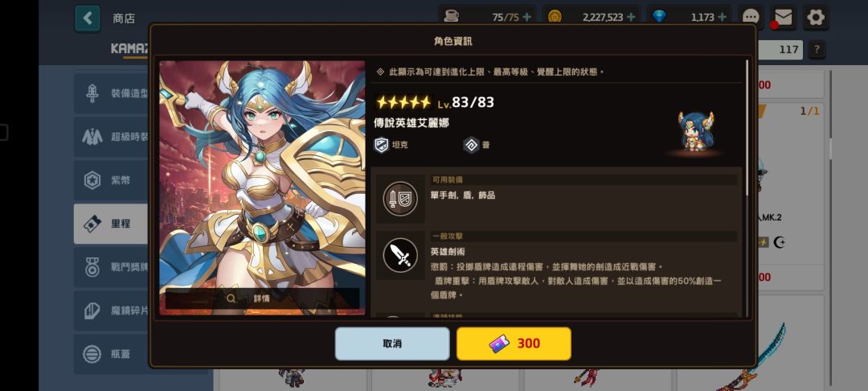Purchase hero with 300 ticket button

click(514, 344)
